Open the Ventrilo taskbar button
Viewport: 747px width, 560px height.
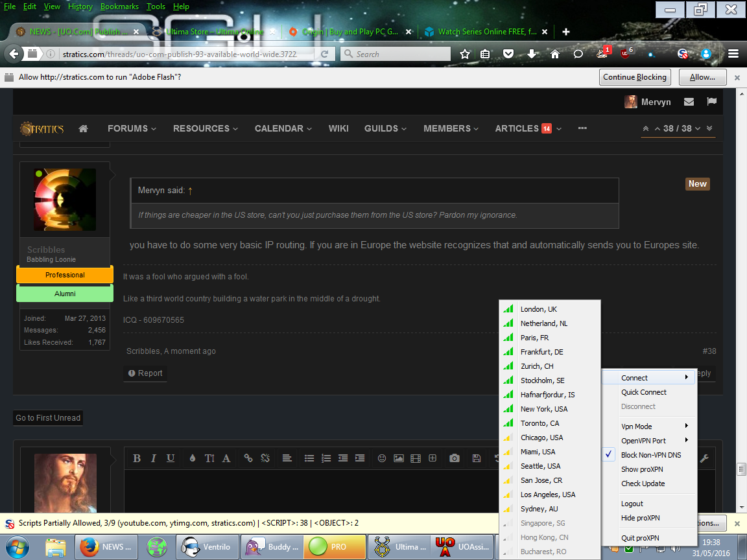pyautogui.click(x=206, y=546)
